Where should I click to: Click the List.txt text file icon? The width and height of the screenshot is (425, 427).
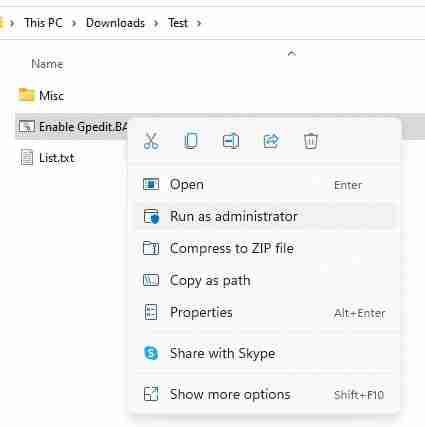27,157
